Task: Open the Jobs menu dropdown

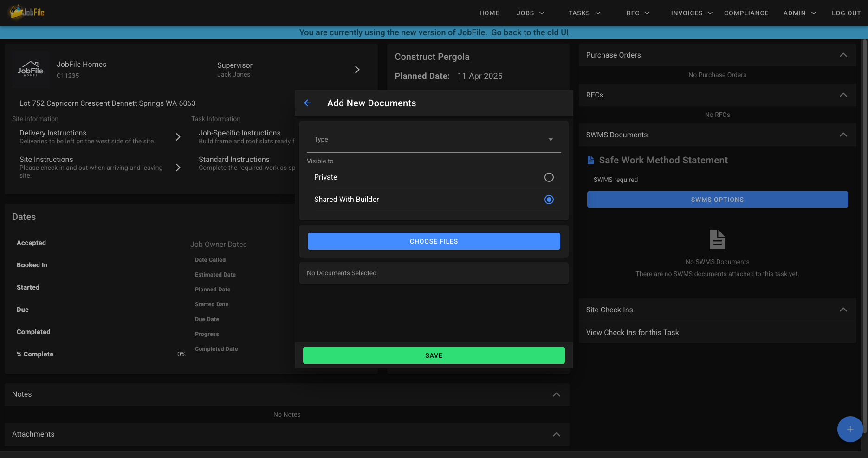Action: point(530,13)
